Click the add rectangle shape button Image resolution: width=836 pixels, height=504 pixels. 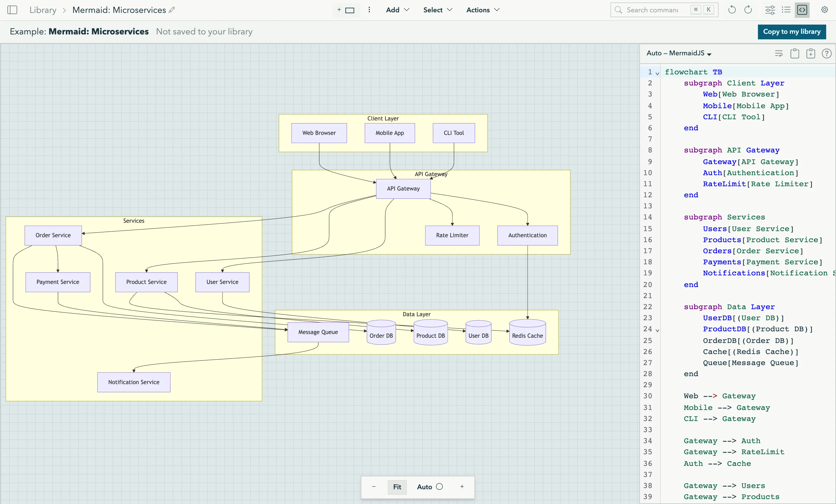[346, 10]
